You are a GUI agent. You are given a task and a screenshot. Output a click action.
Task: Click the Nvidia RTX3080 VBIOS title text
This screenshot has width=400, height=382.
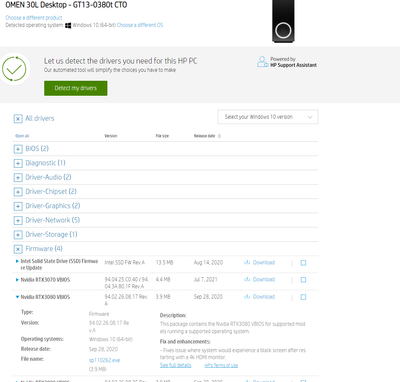pyautogui.click(x=45, y=297)
